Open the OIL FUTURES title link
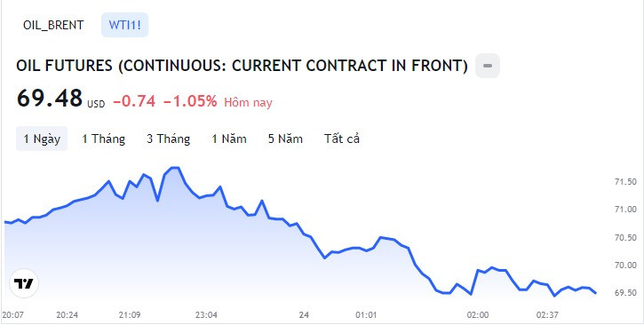The height and width of the screenshot is (325, 644). tap(242, 66)
